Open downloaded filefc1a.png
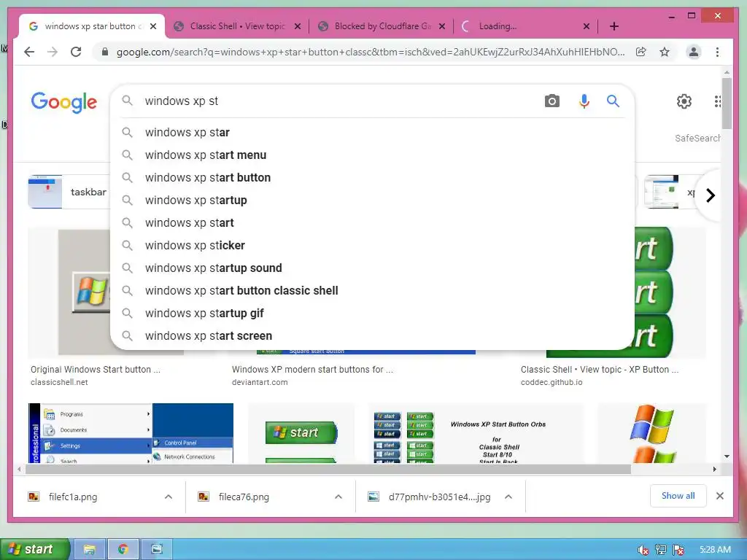 click(73, 497)
